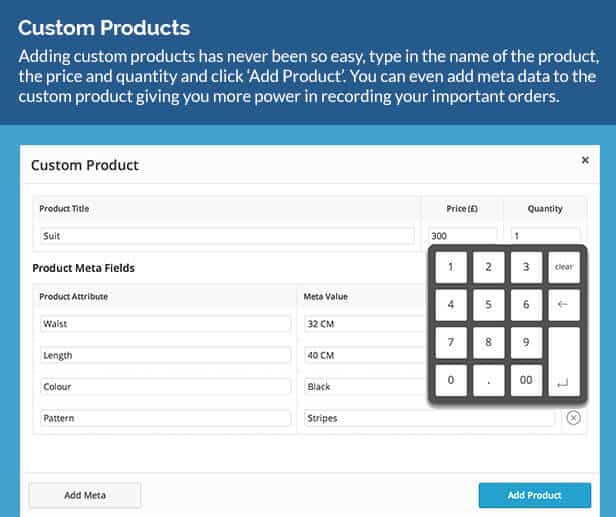This screenshot has width=616, height=517.
Task: Focus the Price field showing 300
Action: [x=462, y=236]
